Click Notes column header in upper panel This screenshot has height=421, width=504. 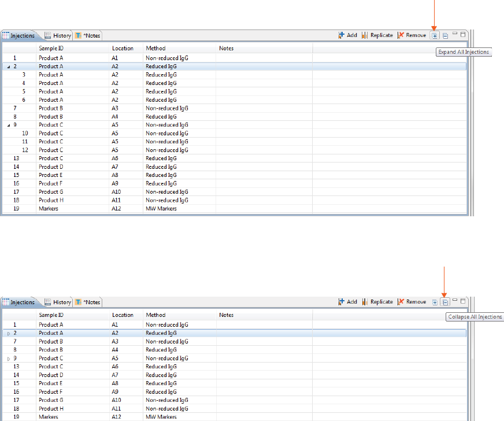[x=264, y=48]
